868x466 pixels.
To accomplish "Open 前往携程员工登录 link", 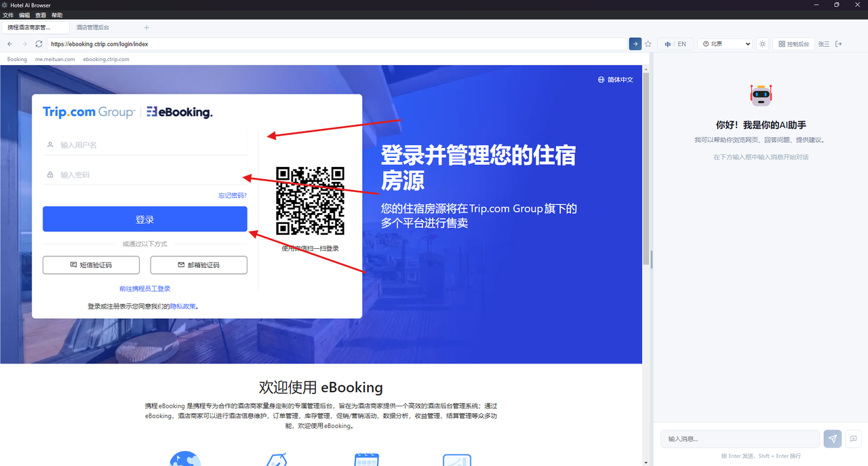I will [145, 289].
